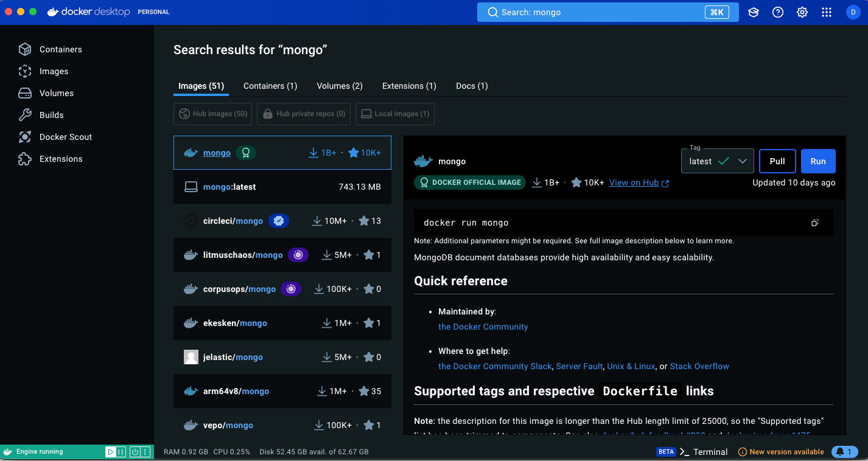
Task: Pause the Docker engine in status bar
Action: click(x=121, y=452)
